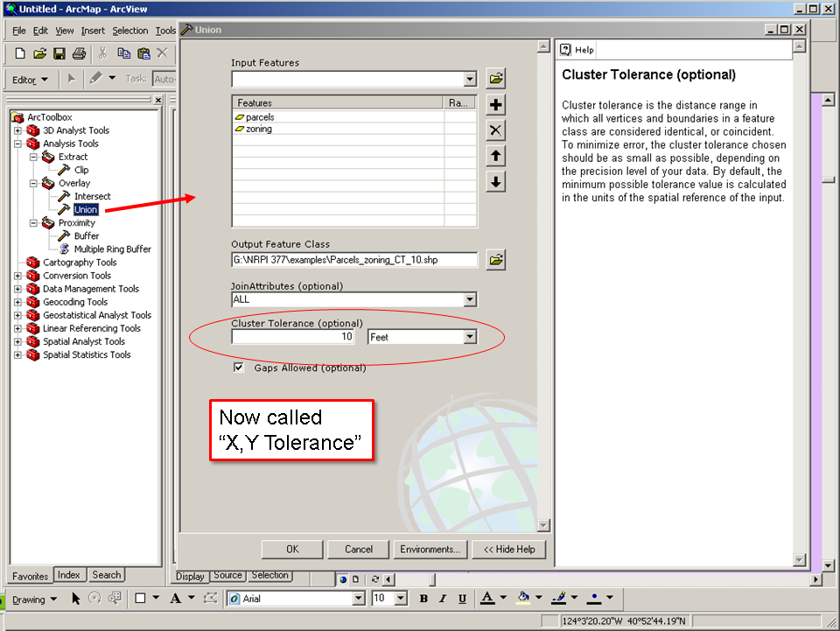The width and height of the screenshot is (840, 631).
Task: Open the line color picker
Action: (x=574, y=597)
